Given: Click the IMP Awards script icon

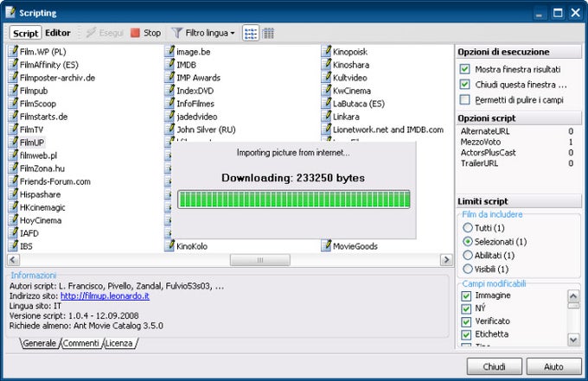Looking at the screenshot, I should 169,77.
